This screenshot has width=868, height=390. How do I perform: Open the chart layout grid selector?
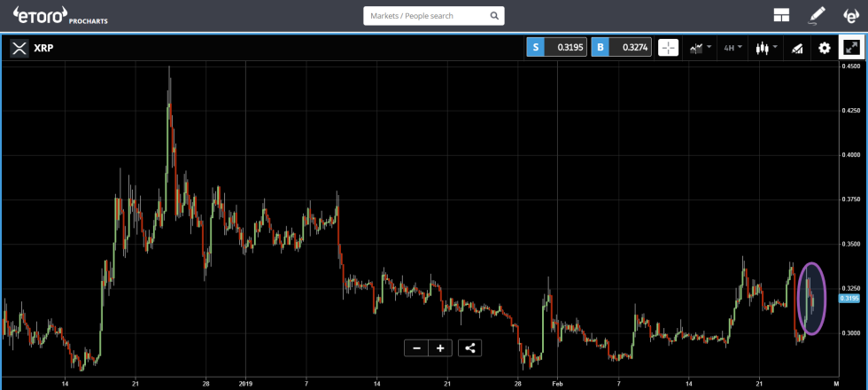point(781,15)
